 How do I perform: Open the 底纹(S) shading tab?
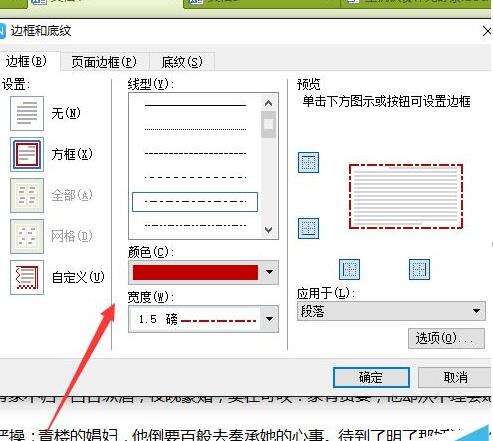click(182, 62)
